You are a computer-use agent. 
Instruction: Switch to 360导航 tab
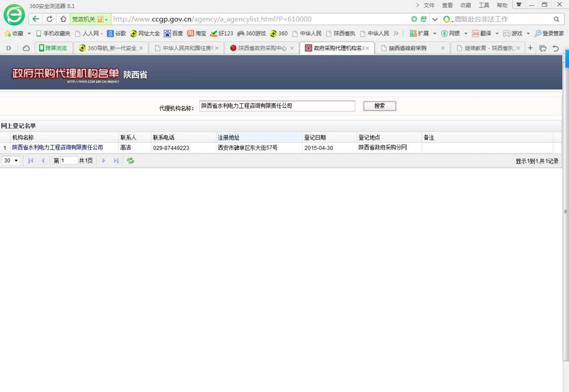coord(111,48)
